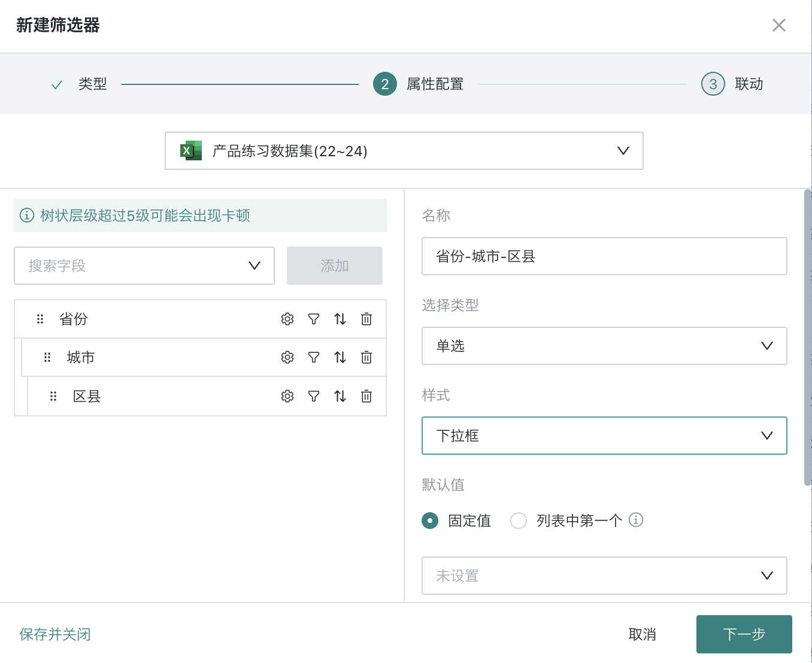Go to 联动 step 3
This screenshot has height=663, width=812.
pyautogui.click(x=732, y=84)
